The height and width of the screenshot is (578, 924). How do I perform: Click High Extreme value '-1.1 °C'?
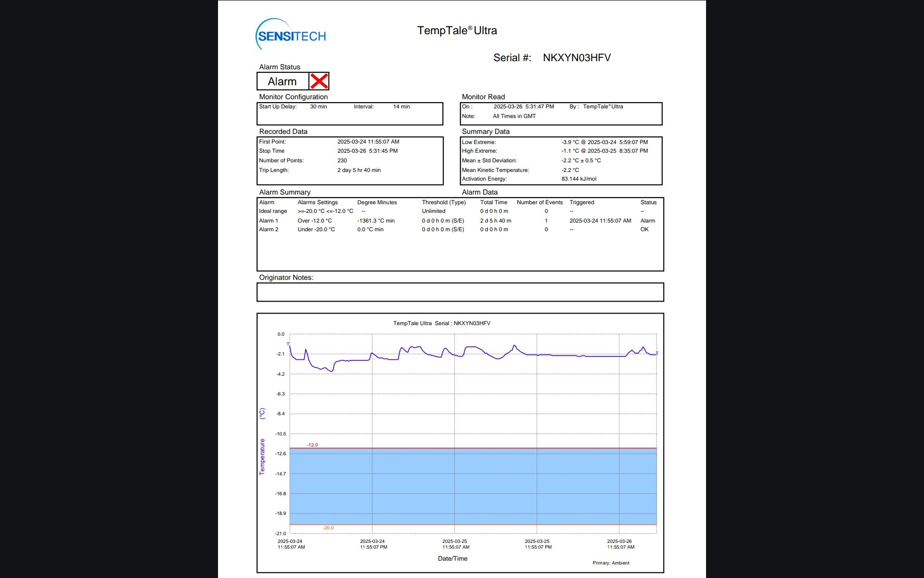[x=570, y=151]
